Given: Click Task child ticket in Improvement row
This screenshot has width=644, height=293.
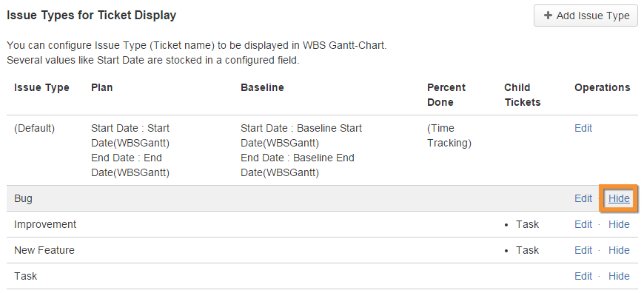Looking at the screenshot, I should click(527, 224).
